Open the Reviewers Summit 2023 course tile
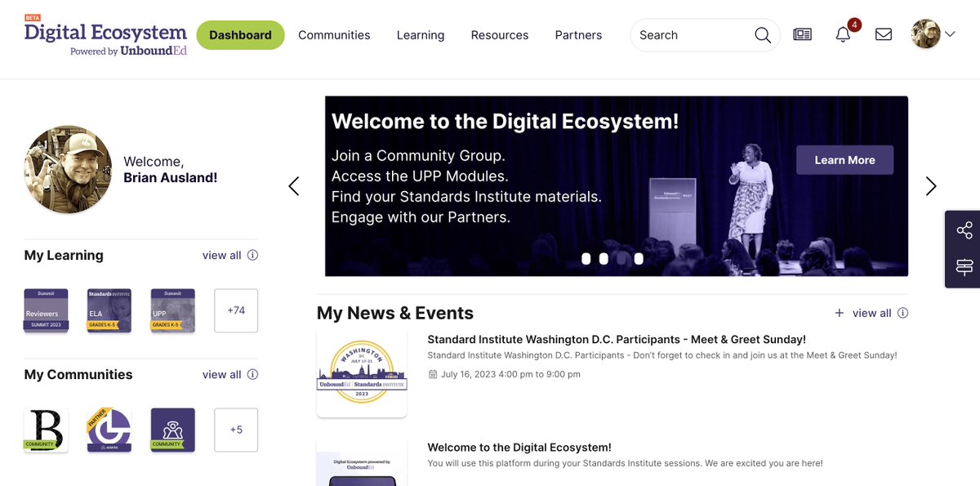 point(46,310)
